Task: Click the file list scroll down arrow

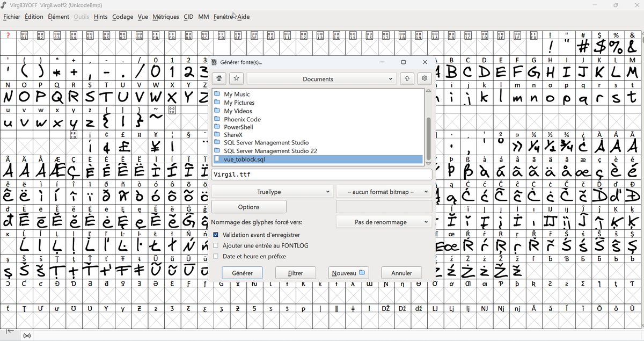Action: tap(428, 163)
